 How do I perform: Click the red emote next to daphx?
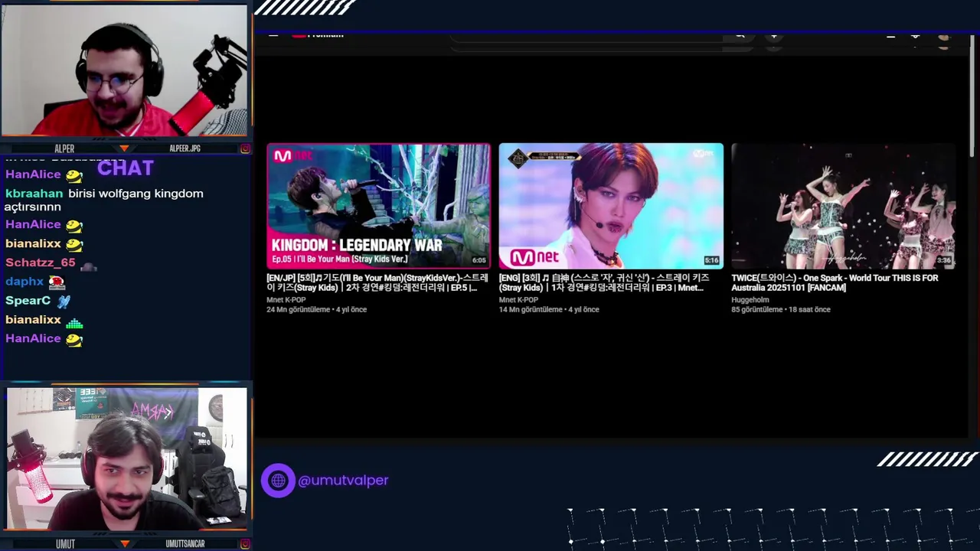(x=57, y=282)
